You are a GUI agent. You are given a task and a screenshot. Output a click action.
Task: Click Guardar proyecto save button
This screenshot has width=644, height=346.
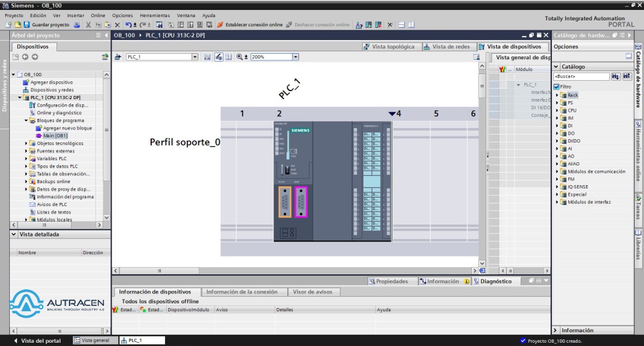[47, 25]
